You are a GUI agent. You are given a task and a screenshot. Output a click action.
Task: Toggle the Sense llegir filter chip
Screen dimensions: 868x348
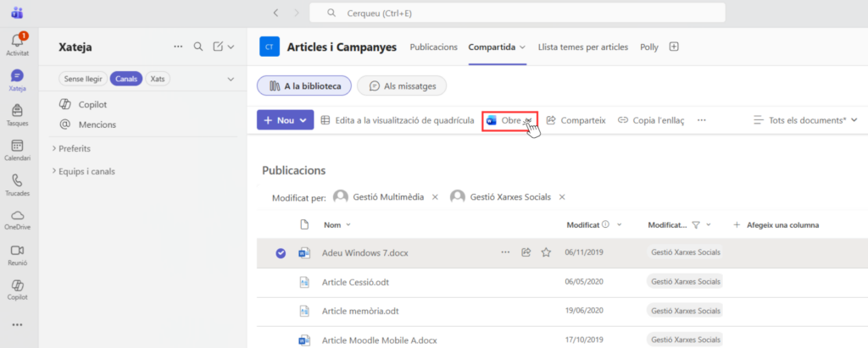click(83, 79)
